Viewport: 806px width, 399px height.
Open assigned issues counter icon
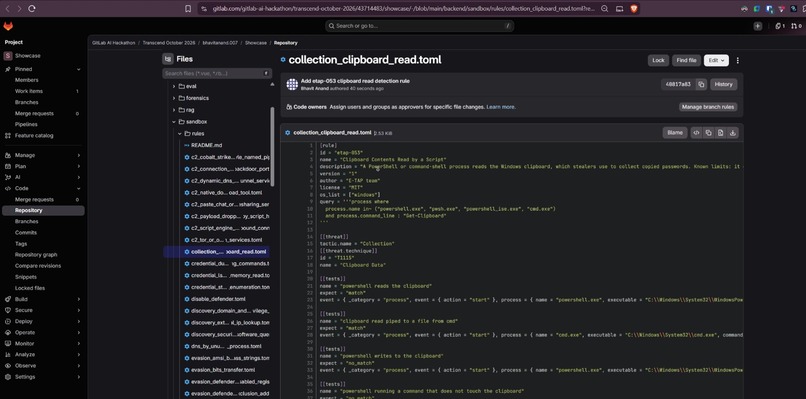click(x=780, y=26)
